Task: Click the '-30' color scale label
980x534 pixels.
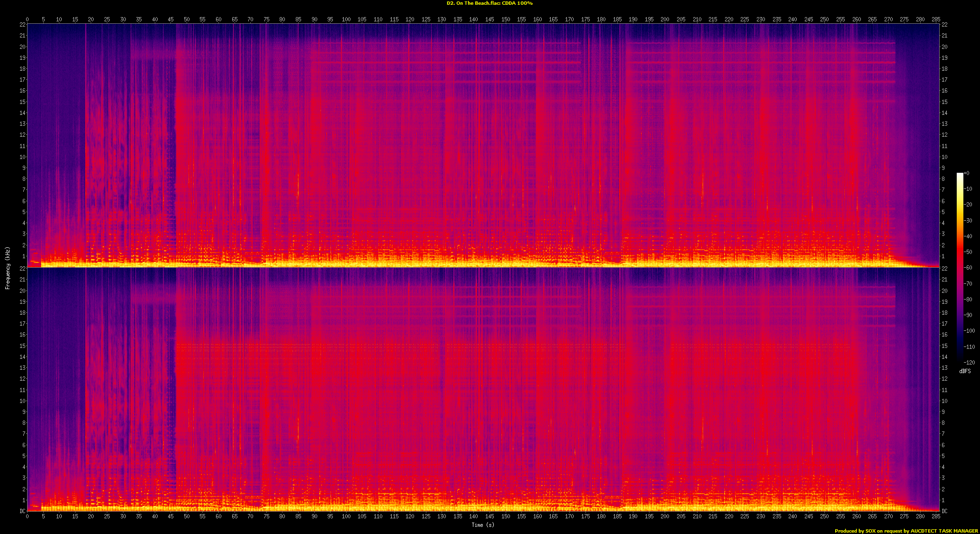Action: pyautogui.click(x=969, y=221)
